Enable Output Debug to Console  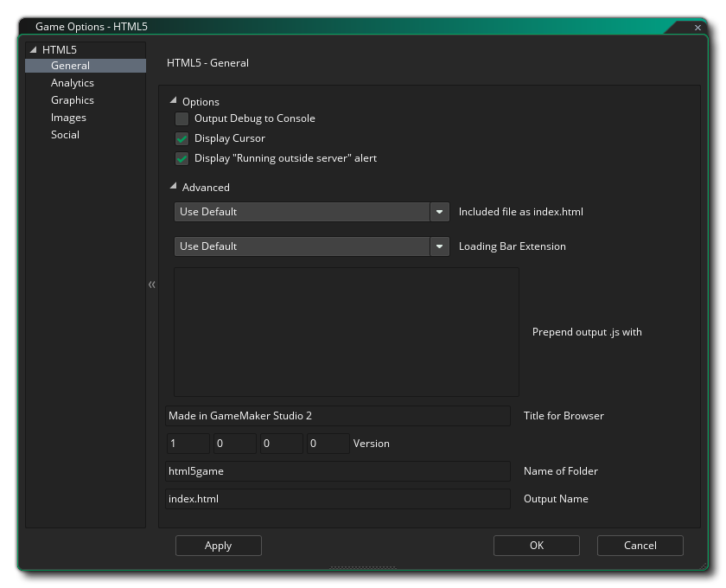tap(181, 118)
